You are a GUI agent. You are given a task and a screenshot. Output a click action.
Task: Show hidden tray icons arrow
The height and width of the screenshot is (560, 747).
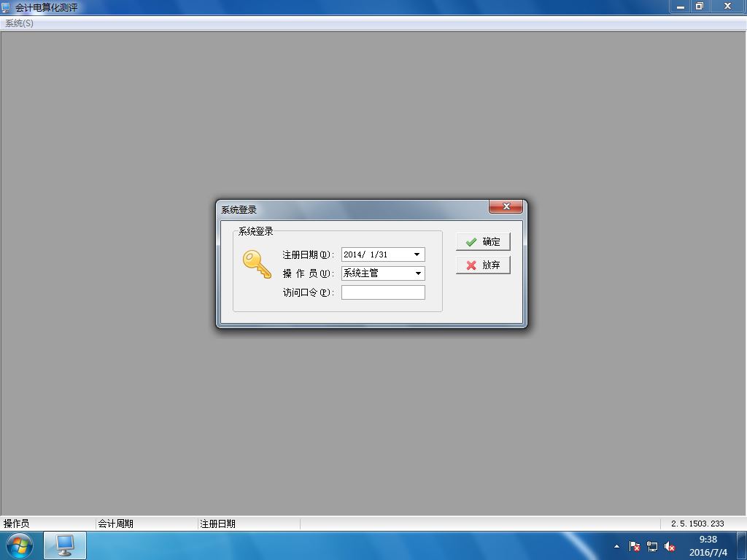617,546
